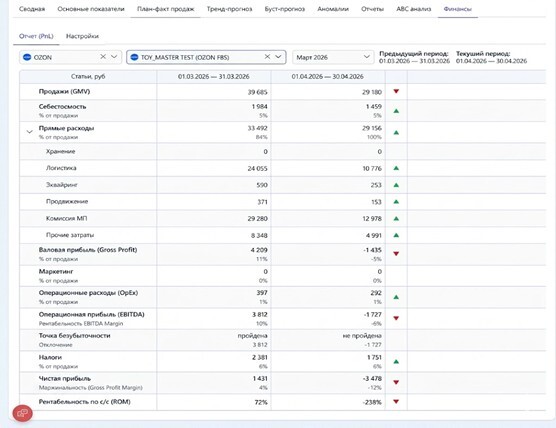Screen dimensions: 556x428
Task: Switch to the Настройки tab
Action: (x=82, y=36)
